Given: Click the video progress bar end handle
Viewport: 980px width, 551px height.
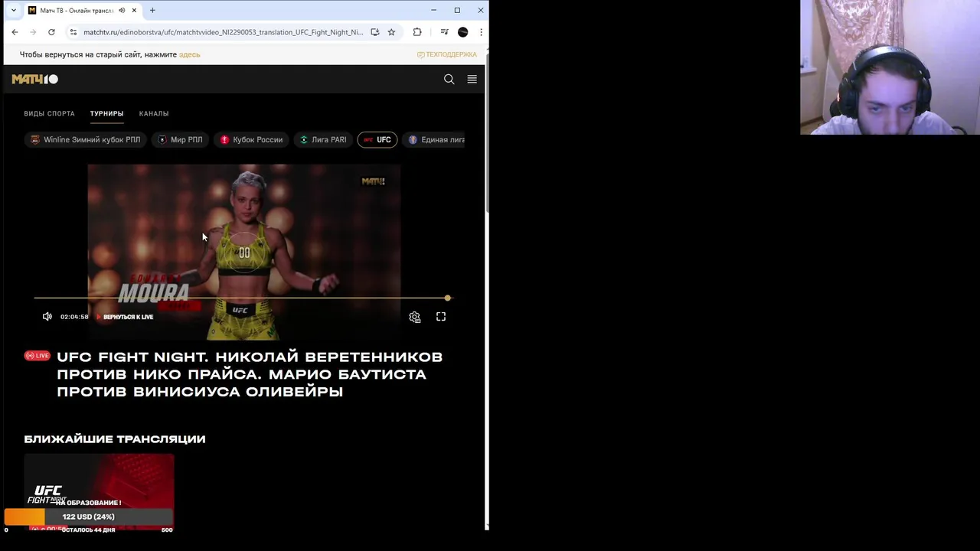Looking at the screenshot, I should (448, 298).
